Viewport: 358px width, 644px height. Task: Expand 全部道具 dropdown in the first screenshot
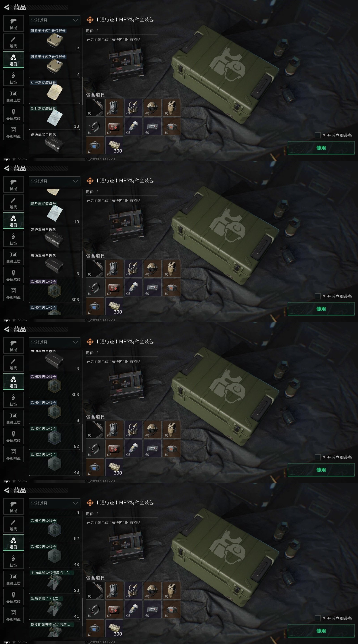tap(55, 20)
